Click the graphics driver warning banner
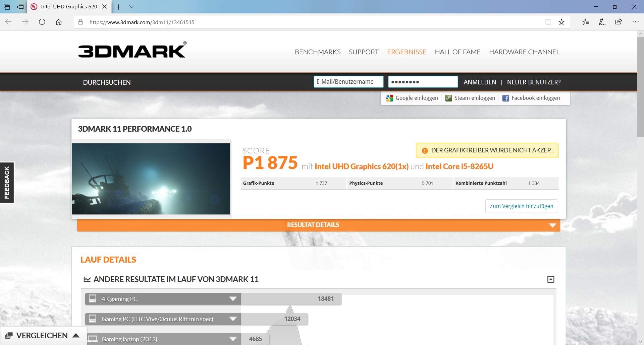 [487, 150]
